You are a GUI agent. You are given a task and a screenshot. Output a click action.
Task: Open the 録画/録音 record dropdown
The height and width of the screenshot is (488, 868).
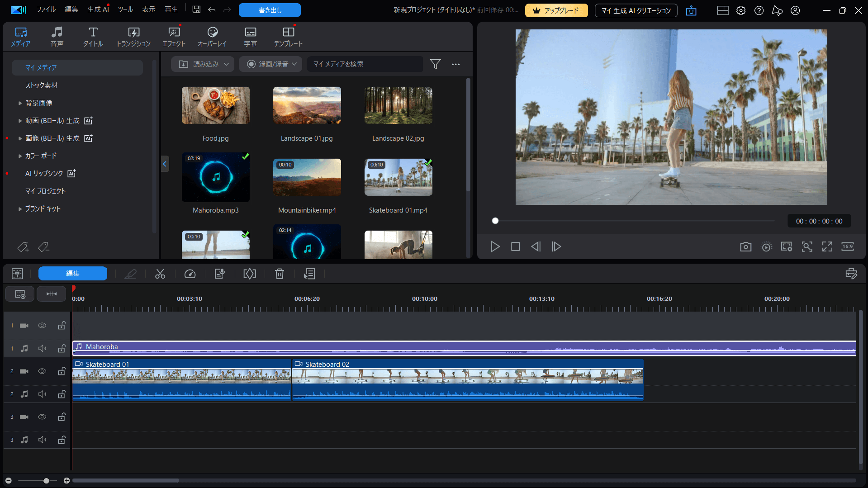[270, 64]
